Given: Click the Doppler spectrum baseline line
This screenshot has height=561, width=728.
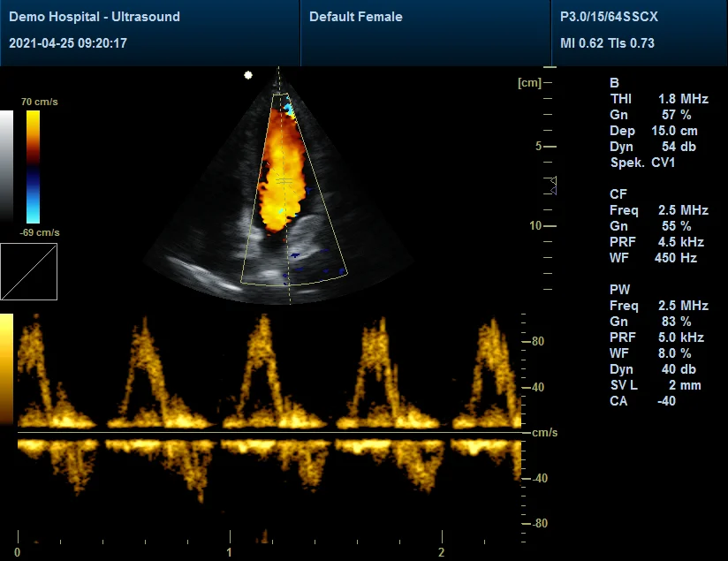Looking at the screenshot, I should tap(269, 433).
